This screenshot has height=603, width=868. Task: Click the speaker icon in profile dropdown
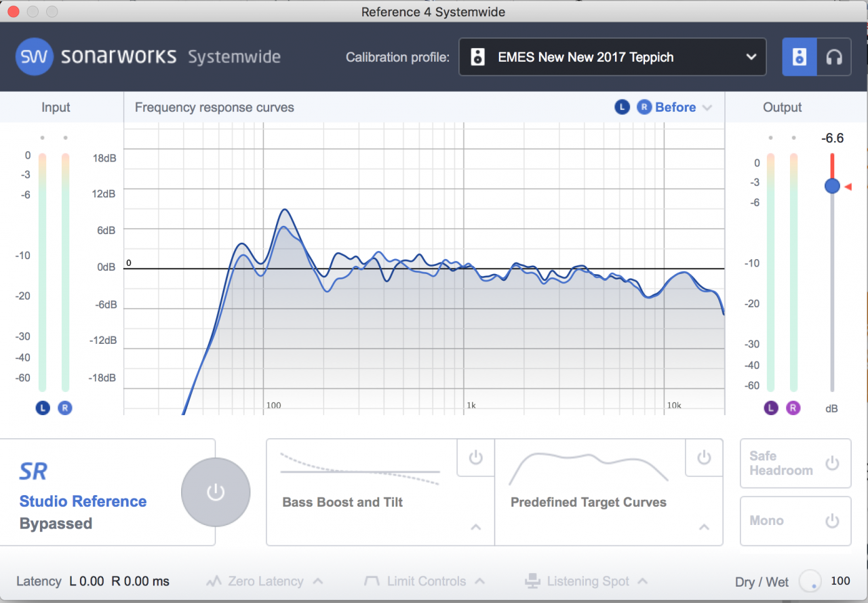click(x=478, y=57)
